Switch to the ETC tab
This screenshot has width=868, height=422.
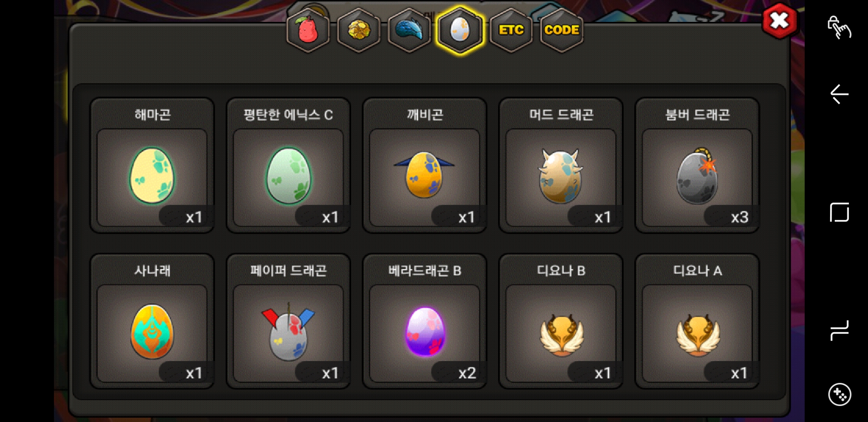coord(511,30)
